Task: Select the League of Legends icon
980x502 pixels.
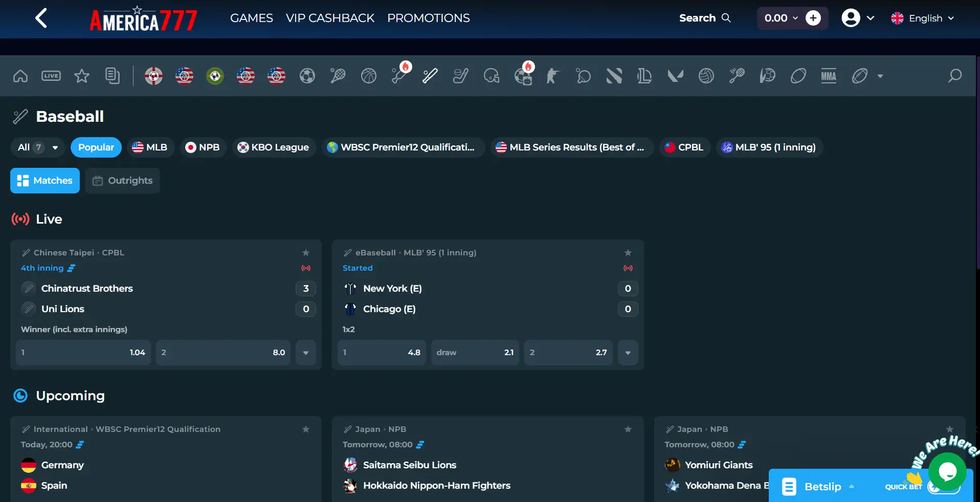Action: click(645, 76)
